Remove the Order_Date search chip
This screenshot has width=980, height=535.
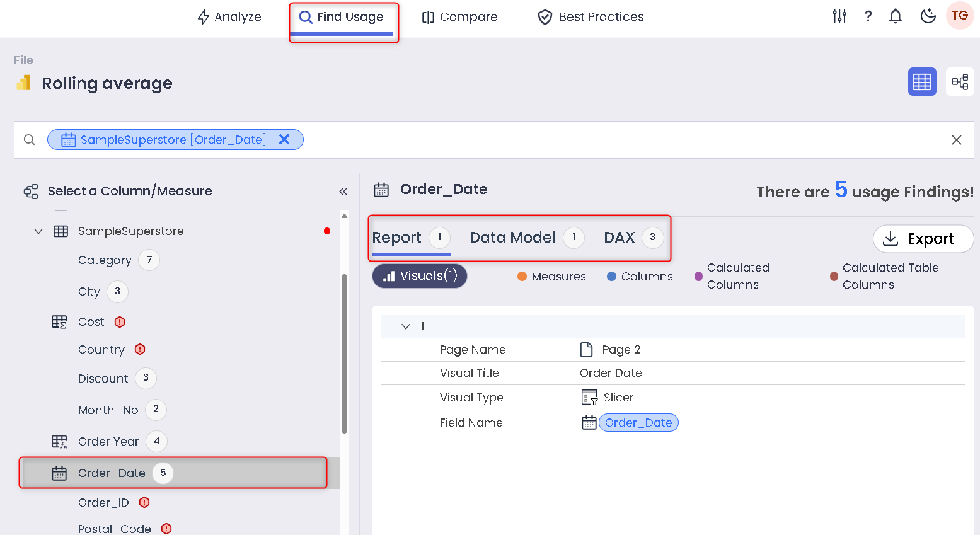pos(284,139)
